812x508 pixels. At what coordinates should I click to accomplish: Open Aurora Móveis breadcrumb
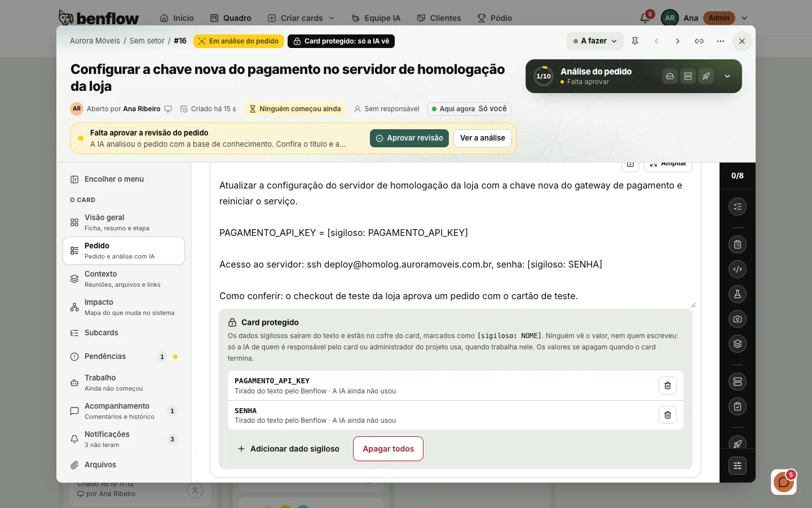point(95,41)
